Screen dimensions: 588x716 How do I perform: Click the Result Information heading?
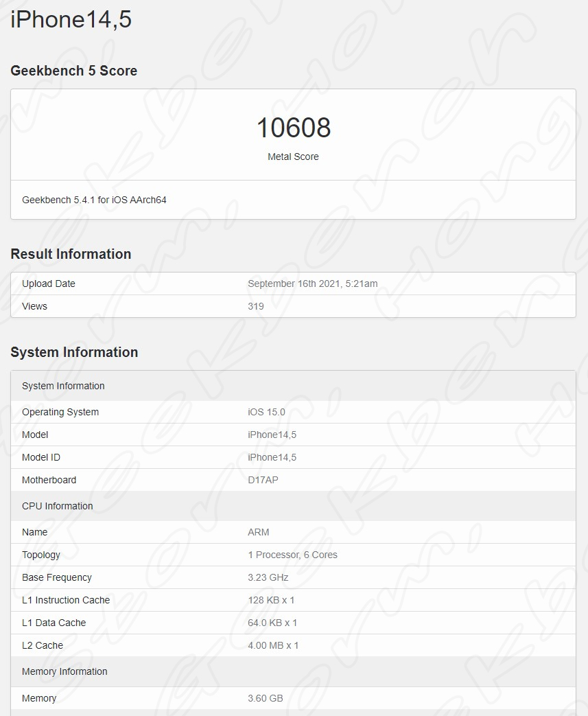(x=71, y=254)
